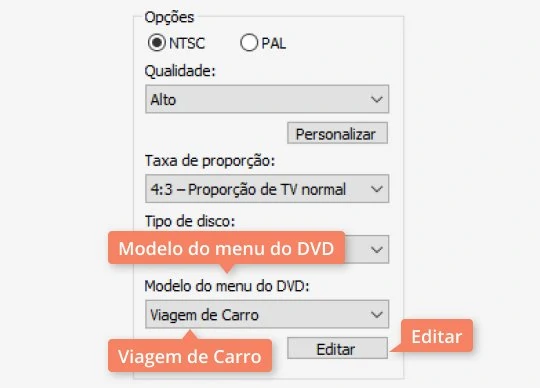Click the chevron in 4:3 proportion combo box

[x=377, y=189]
